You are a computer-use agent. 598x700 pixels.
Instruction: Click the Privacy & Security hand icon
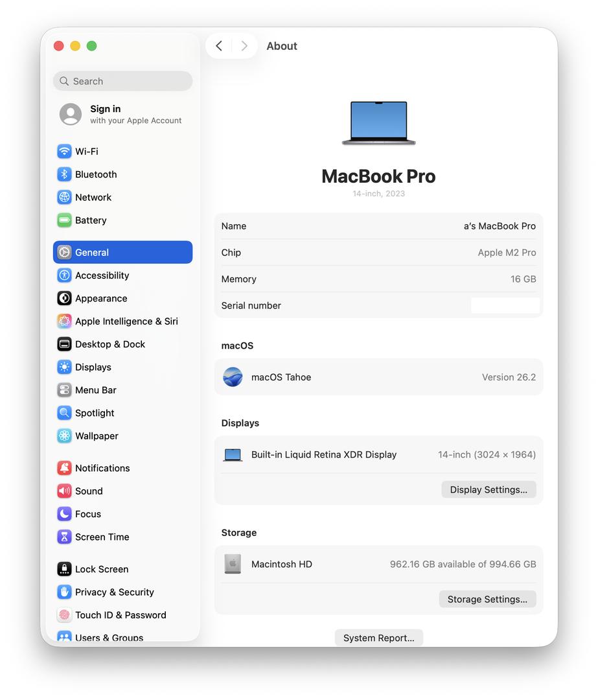pos(64,592)
